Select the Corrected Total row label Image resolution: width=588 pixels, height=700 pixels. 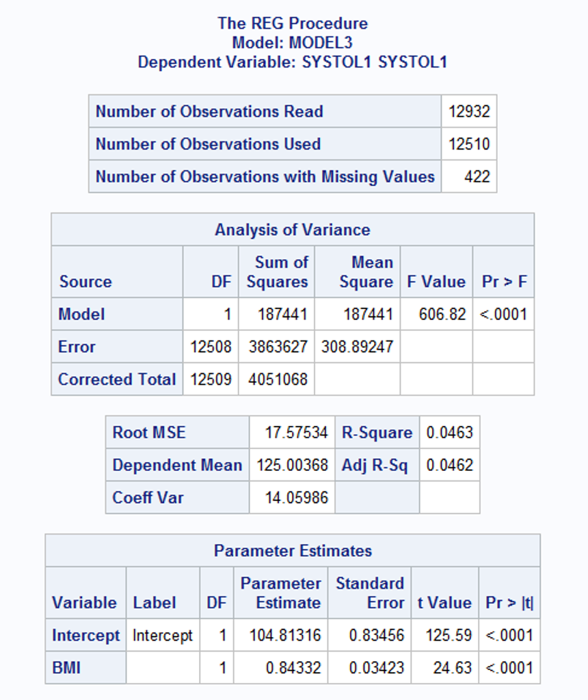click(x=117, y=379)
